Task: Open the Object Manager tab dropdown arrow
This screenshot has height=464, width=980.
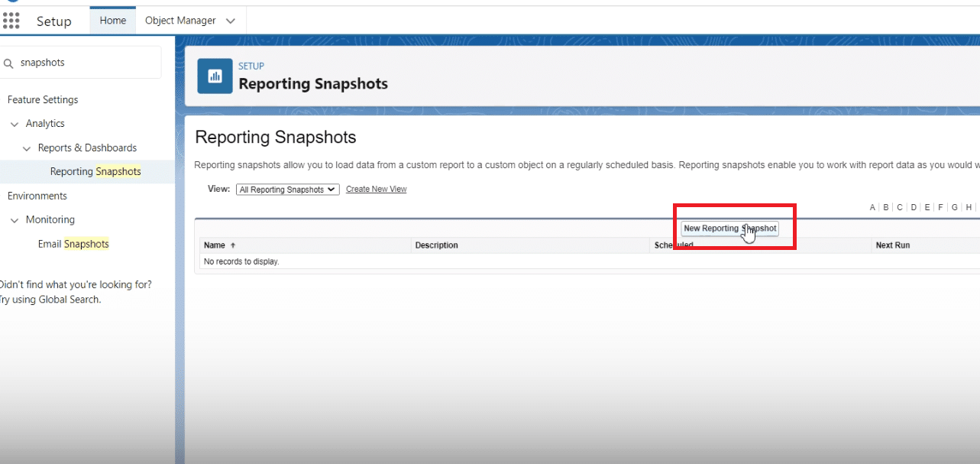Action: (231, 21)
